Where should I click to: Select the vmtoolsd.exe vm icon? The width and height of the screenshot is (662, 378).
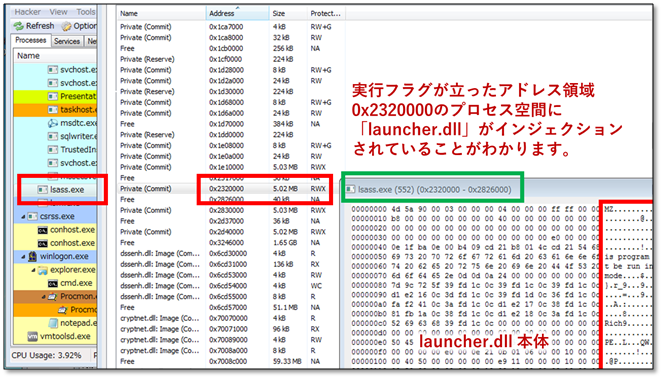[33, 337]
